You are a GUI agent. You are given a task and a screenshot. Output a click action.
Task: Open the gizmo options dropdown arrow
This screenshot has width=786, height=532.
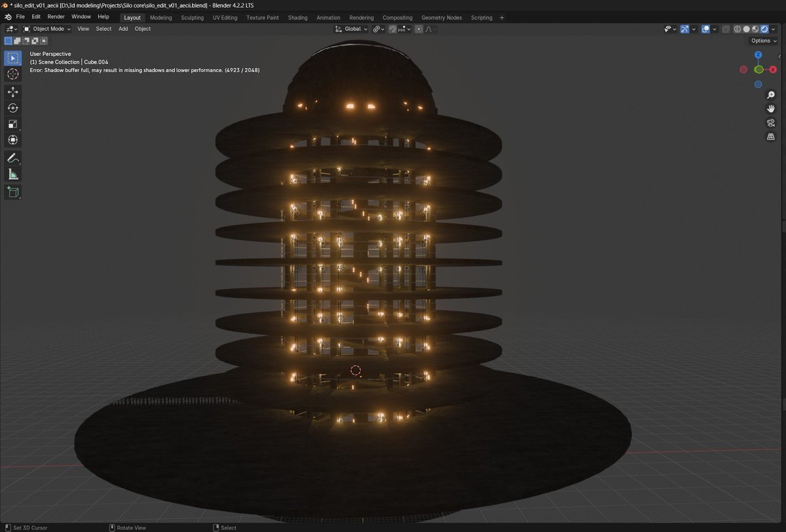pos(694,29)
